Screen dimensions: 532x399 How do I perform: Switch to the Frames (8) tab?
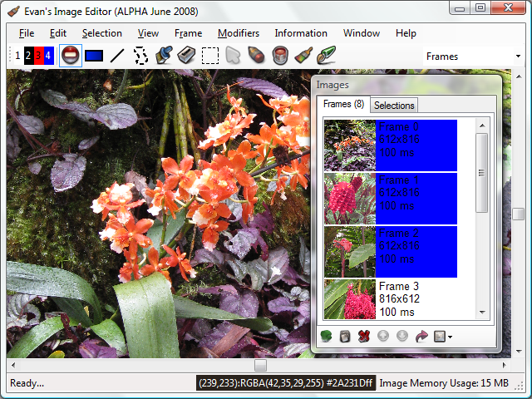point(343,104)
